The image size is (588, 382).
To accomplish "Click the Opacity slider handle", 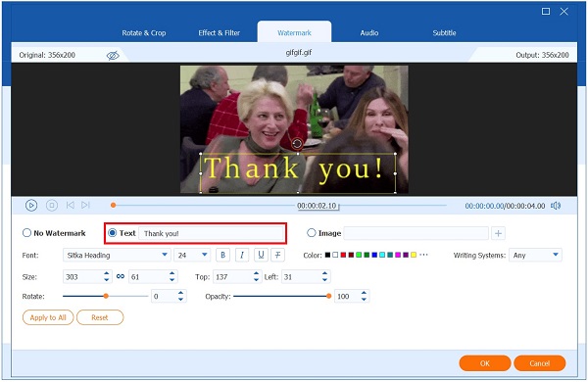I will (x=329, y=296).
